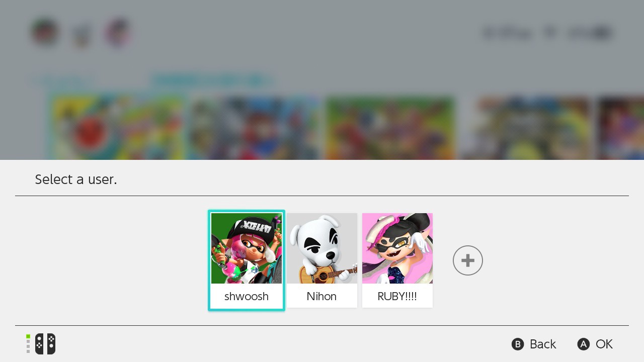Tap the circled A button icon
Viewport: 644px width, 362px height.
coord(583,344)
